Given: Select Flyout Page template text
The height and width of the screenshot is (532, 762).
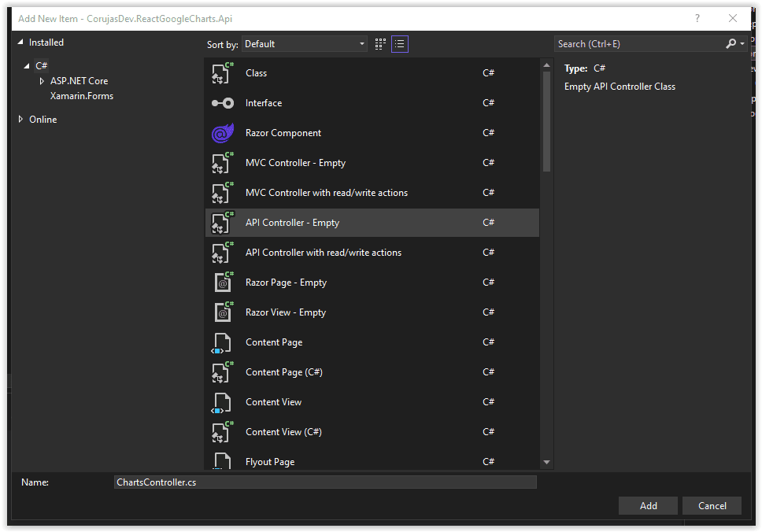Looking at the screenshot, I should (x=270, y=462).
